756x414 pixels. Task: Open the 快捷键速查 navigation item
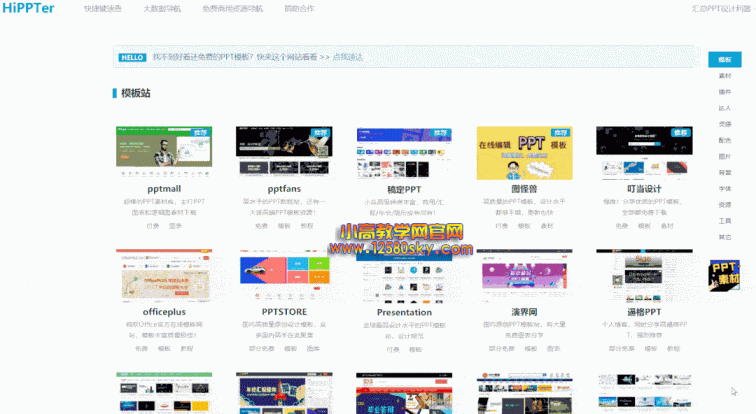click(x=103, y=9)
